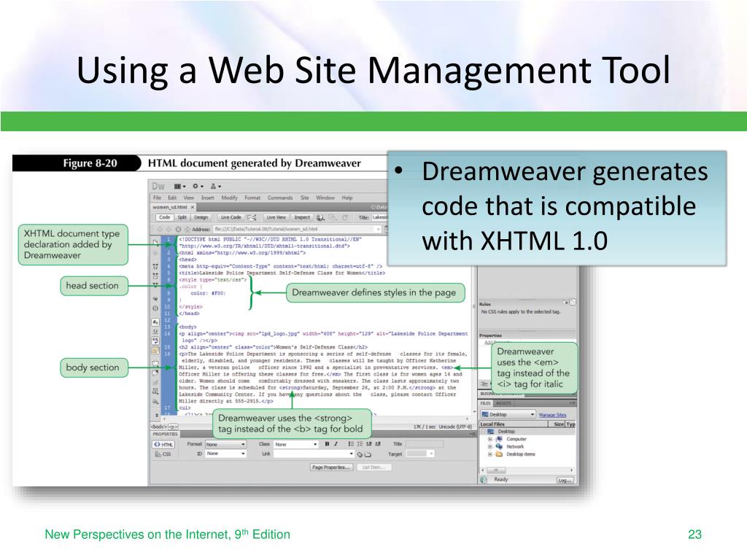Open the Commands menu
The image size is (747, 560).
click(280, 198)
